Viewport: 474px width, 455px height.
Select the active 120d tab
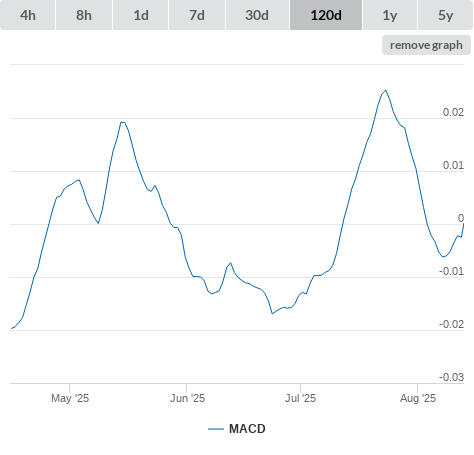coord(326,15)
